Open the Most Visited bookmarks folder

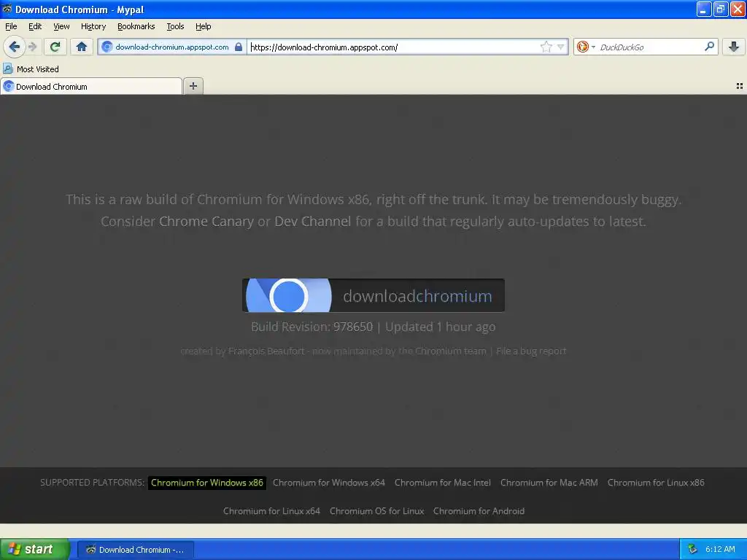pos(31,69)
